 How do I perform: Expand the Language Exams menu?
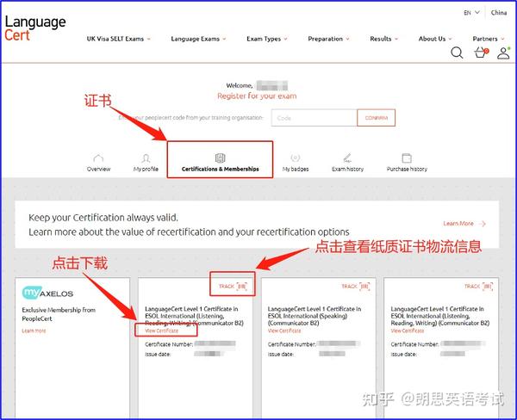click(x=198, y=39)
